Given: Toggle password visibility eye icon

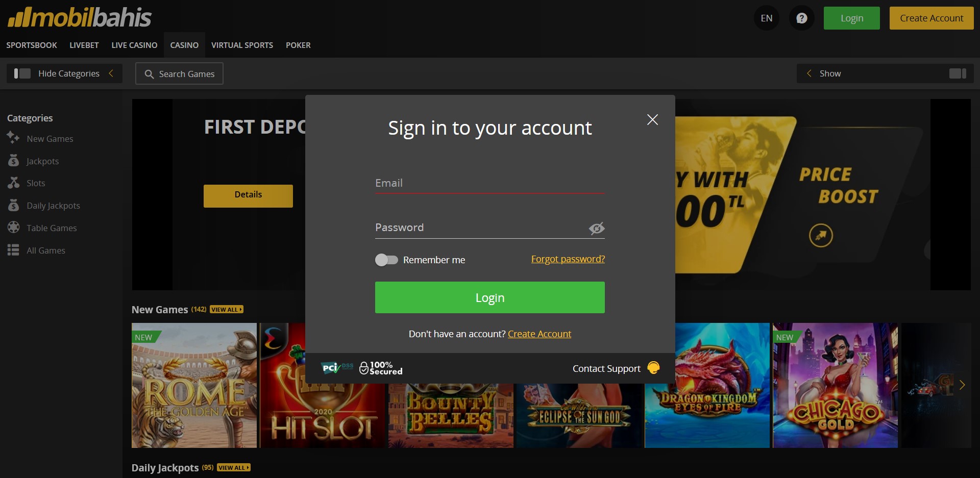Looking at the screenshot, I should 596,228.
